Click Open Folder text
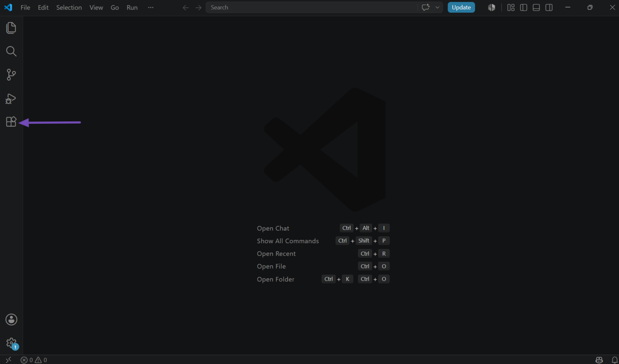This screenshot has height=364, width=619. point(275,279)
